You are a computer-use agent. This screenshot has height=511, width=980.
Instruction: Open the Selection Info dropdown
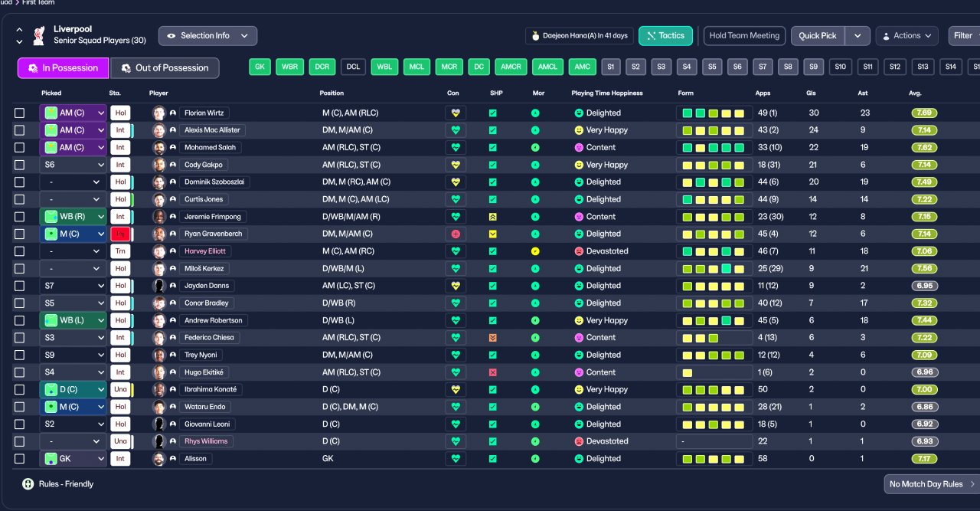pyautogui.click(x=207, y=36)
